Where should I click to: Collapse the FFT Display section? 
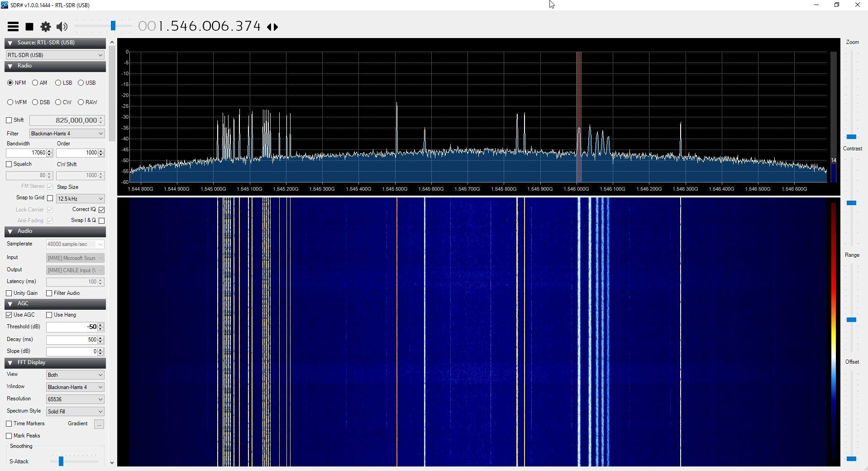(x=10, y=363)
